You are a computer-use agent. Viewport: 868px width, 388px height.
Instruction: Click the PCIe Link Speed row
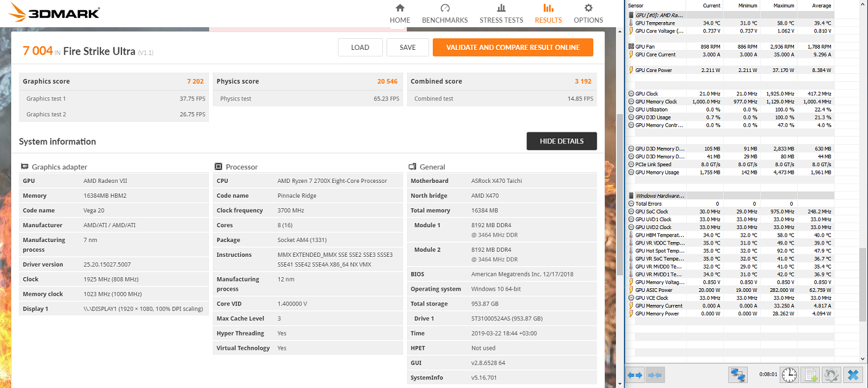[730, 164]
